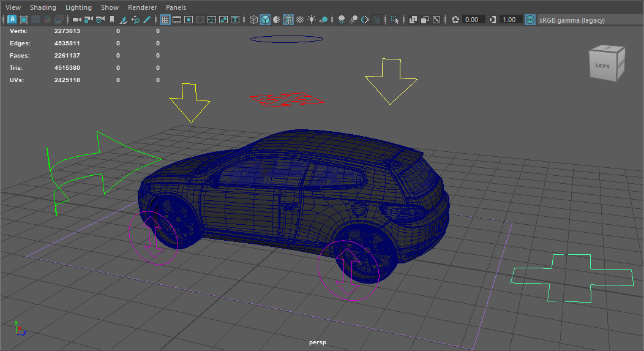Screen dimensions: 644x351
Task: Open the Lighting menu
Action: click(78, 7)
